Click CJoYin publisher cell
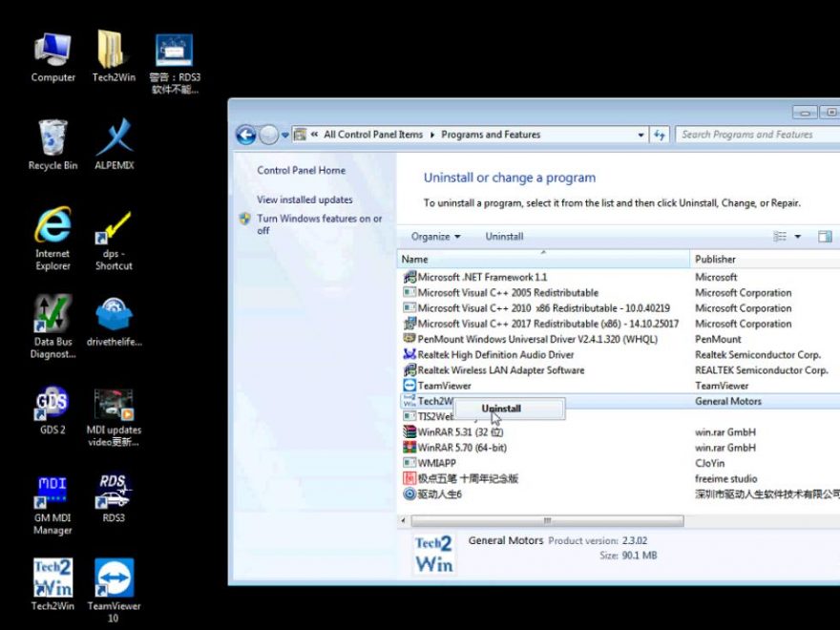The width and height of the screenshot is (840, 630). pyautogui.click(x=709, y=463)
